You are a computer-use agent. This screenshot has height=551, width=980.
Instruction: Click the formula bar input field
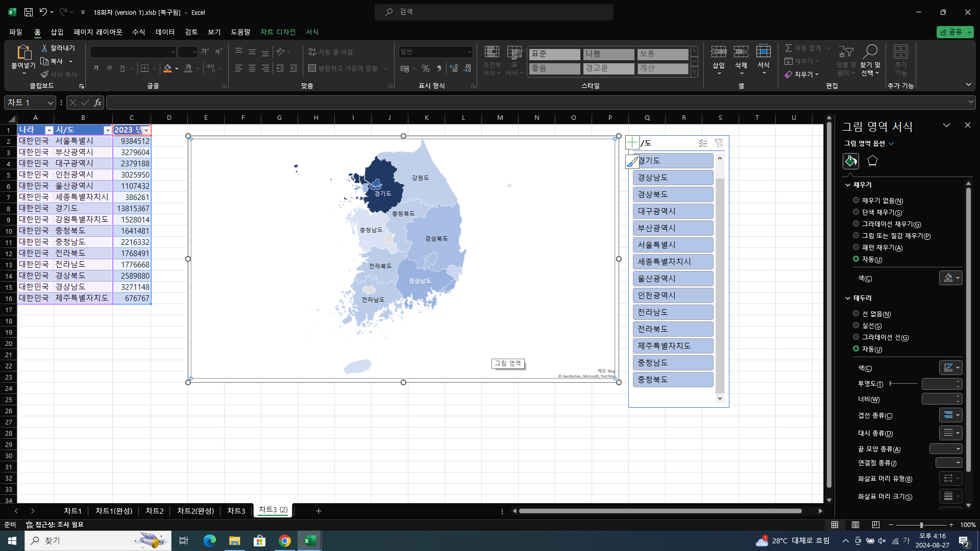[536, 103]
